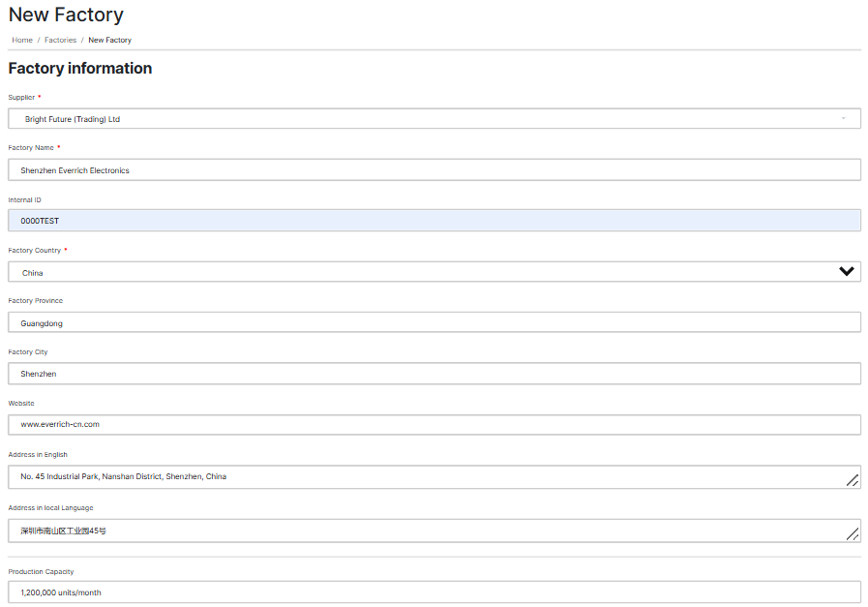Click resize handle of Address in local Language

pyautogui.click(x=852, y=533)
